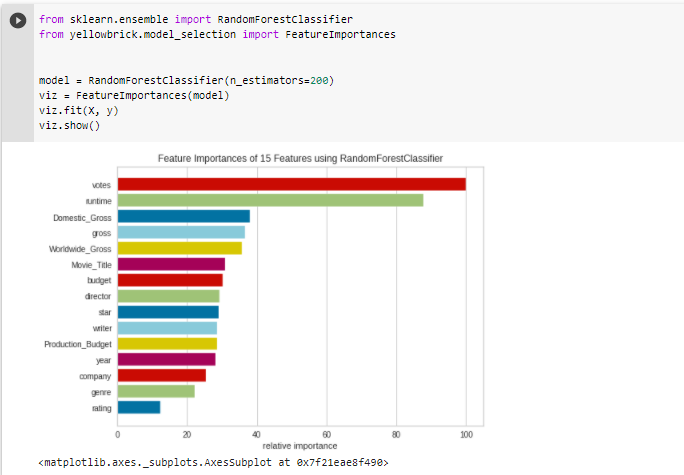Click the blue star bar

168,312
